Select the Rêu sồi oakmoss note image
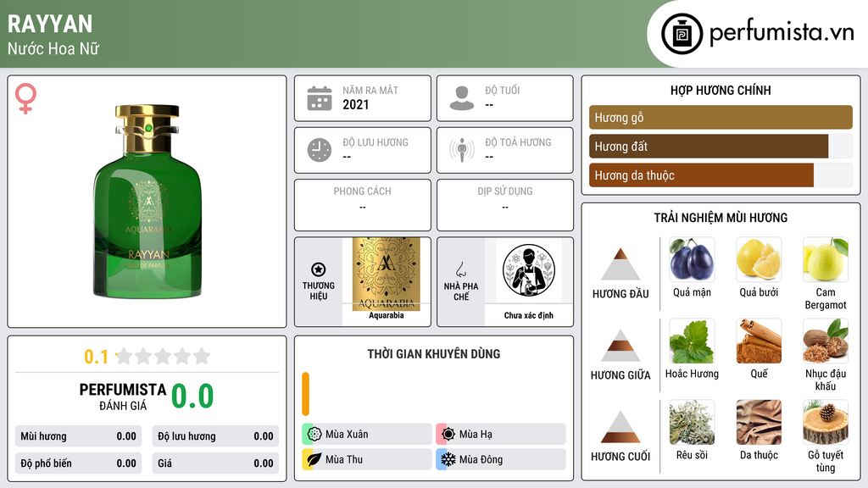Screen dimensions: 868x488 pos(692,422)
